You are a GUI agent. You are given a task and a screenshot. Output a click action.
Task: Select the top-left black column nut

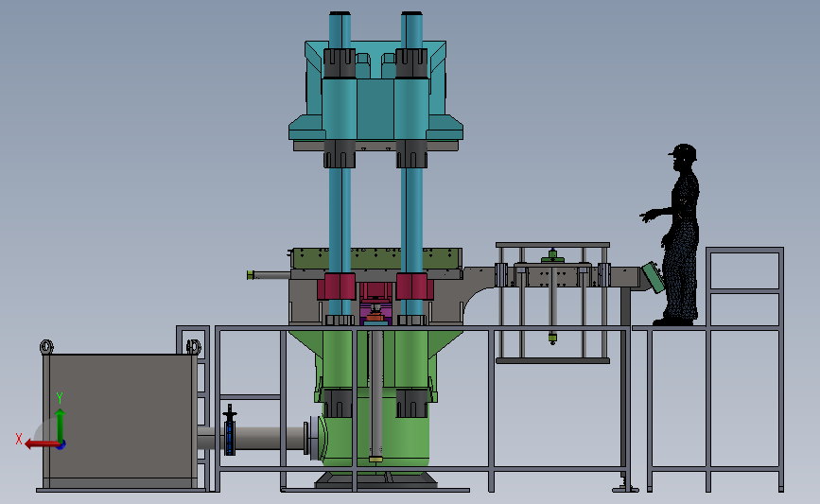click(x=340, y=63)
